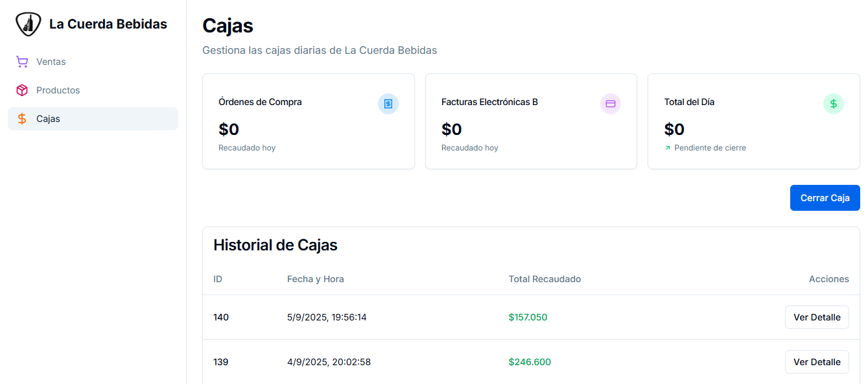The image size is (868, 384).
Task: Click the Fecha y Hora column header
Action: click(316, 279)
